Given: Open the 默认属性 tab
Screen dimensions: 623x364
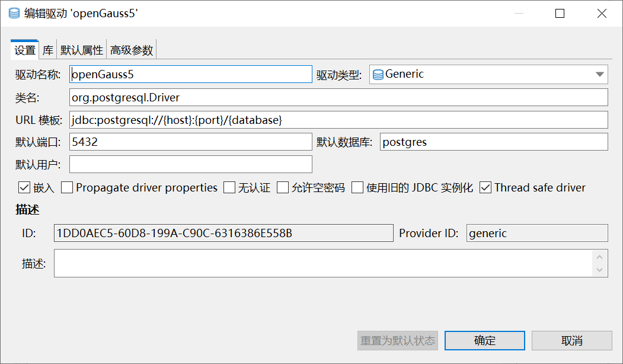Looking at the screenshot, I should [81, 50].
